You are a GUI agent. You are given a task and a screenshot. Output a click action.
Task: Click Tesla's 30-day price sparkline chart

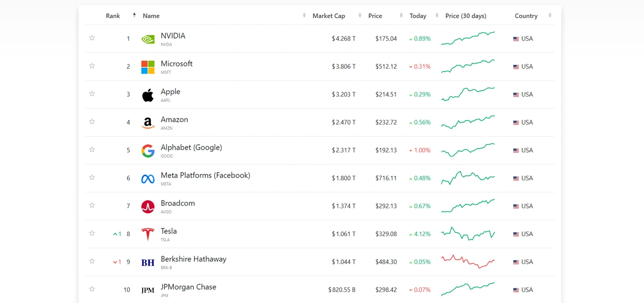point(468,234)
